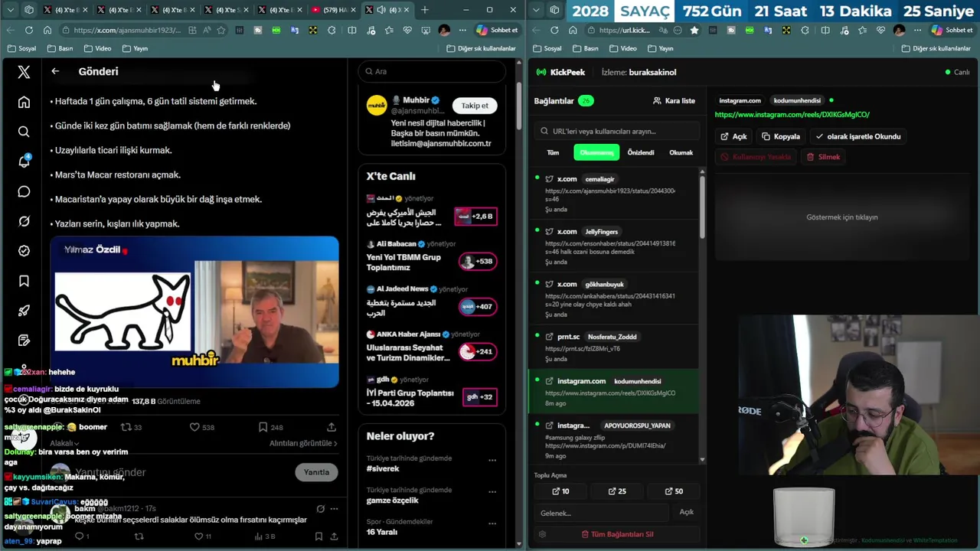Screen dimensions: 980x551
Task: Open X notifications bell
Action: pos(24,161)
